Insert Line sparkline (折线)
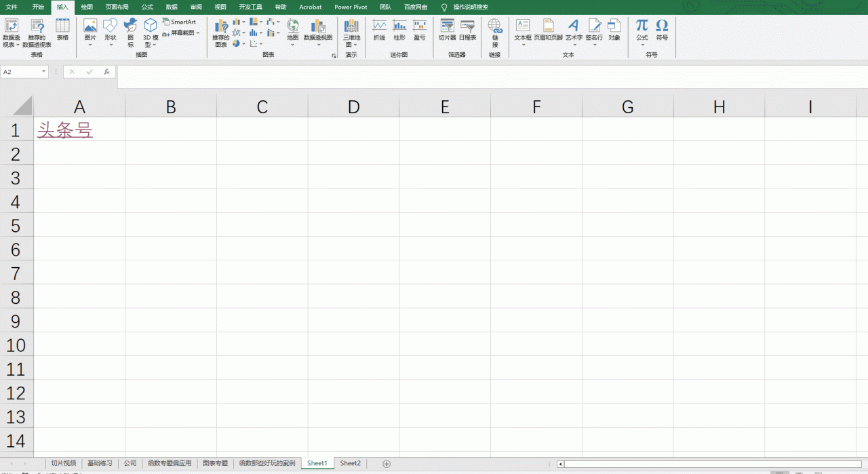Viewport: 868px width, 474px height. pos(379,31)
